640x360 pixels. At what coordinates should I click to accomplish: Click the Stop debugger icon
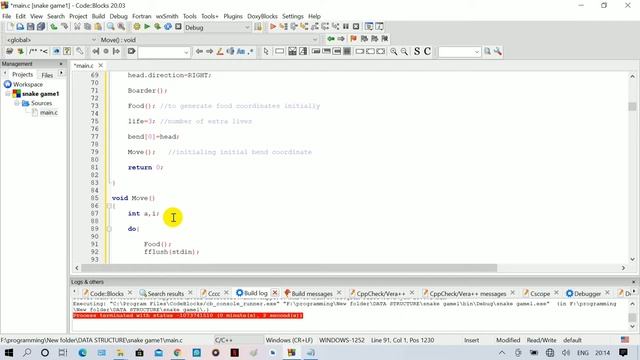(x=356, y=27)
